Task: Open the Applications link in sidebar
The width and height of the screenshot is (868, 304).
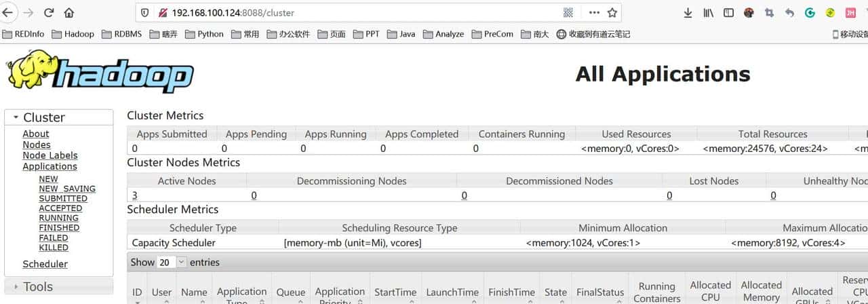Action: (x=50, y=166)
